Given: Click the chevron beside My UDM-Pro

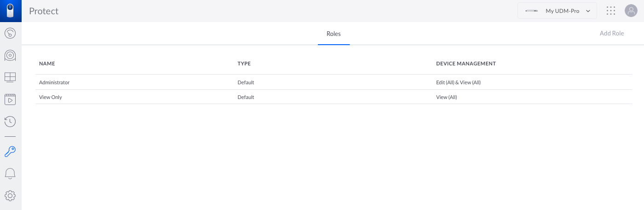Looking at the screenshot, I should (588, 11).
